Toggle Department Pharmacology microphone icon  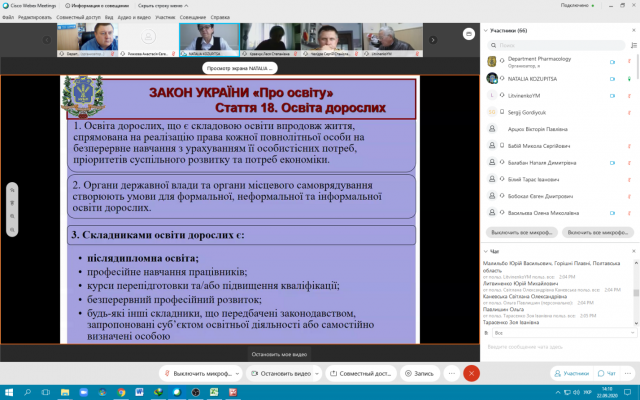click(629, 62)
